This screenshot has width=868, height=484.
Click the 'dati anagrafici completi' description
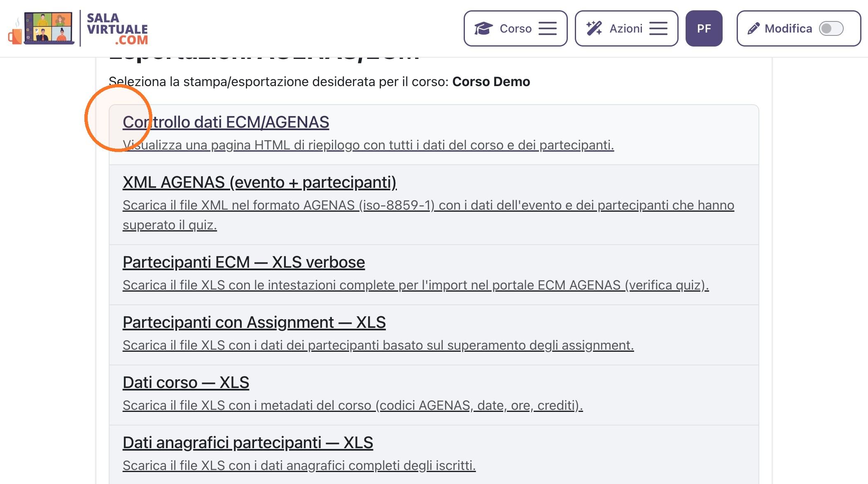point(299,465)
